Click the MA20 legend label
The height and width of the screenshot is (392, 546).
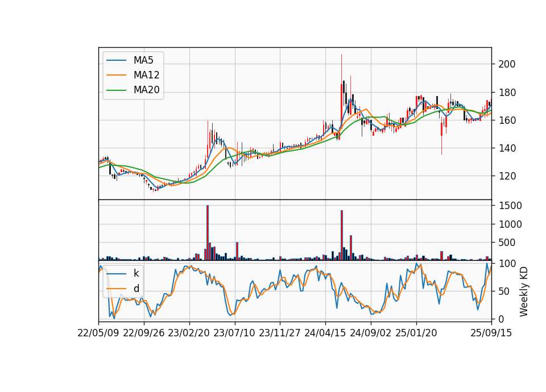coord(146,90)
